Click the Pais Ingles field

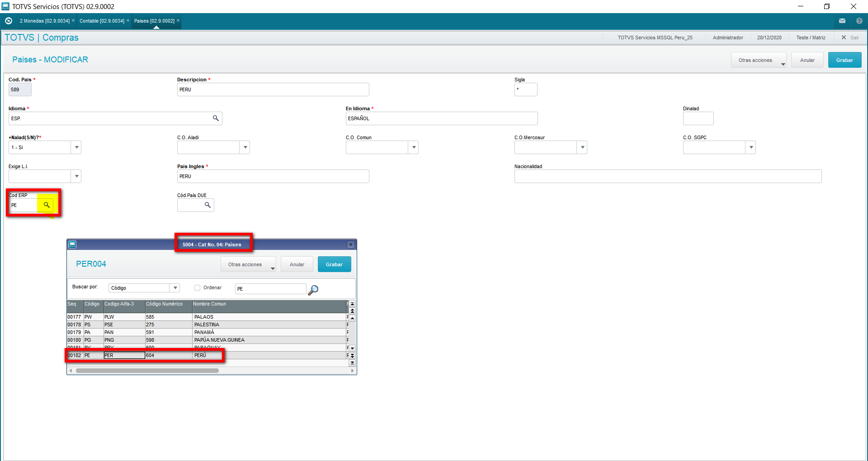[x=273, y=176]
